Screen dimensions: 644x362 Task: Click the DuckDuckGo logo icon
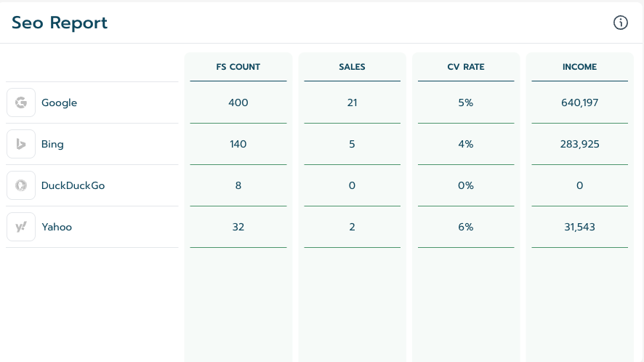pyautogui.click(x=21, y=185)
